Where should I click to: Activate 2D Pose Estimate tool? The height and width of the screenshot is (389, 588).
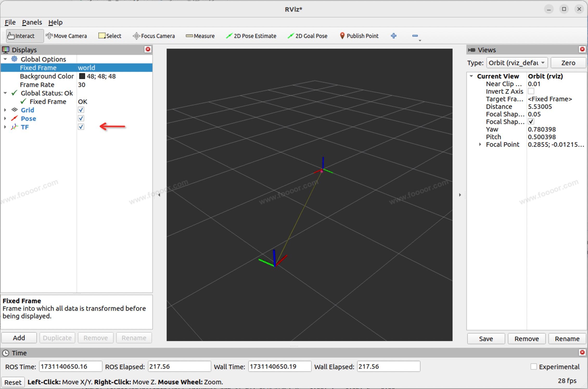pos(251,36)
